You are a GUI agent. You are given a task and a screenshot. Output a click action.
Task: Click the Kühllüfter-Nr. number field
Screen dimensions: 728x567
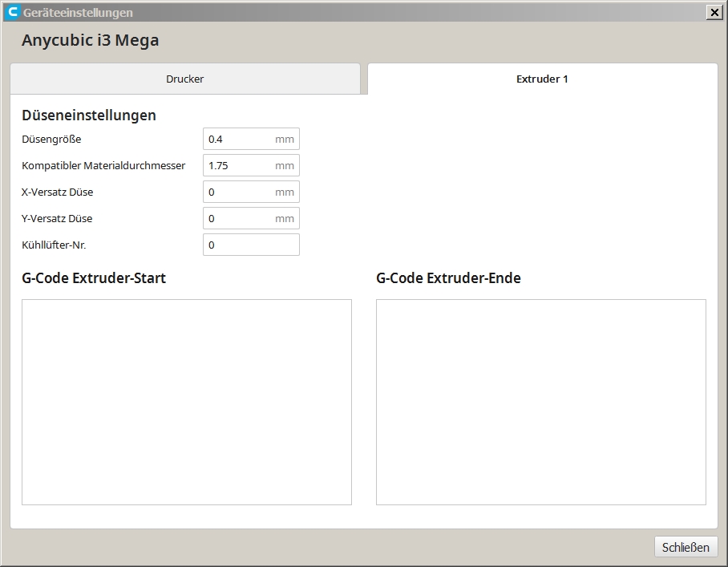tap(250, 245)
